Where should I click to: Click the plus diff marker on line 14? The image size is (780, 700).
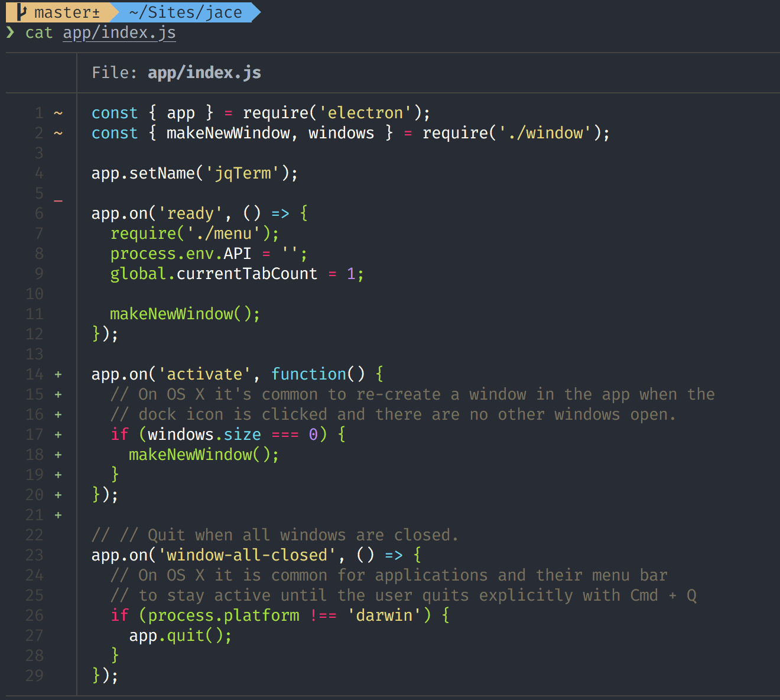[x=58, y=374]
